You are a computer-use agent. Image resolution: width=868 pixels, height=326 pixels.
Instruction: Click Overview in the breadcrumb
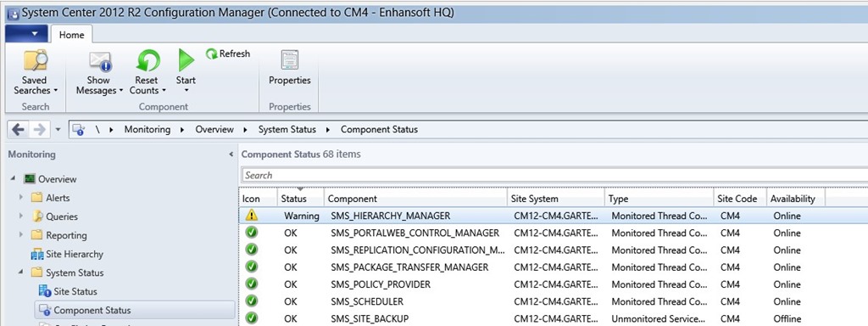tap(214, 130)
